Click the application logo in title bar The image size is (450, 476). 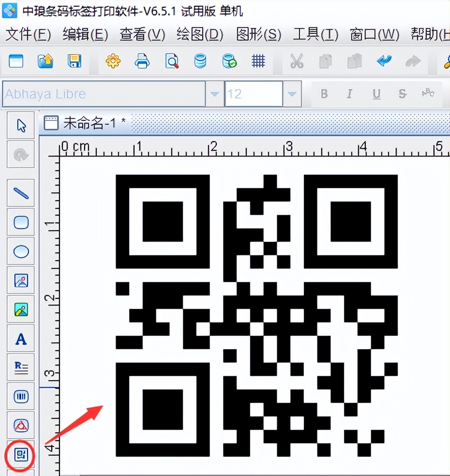(10, 10)
